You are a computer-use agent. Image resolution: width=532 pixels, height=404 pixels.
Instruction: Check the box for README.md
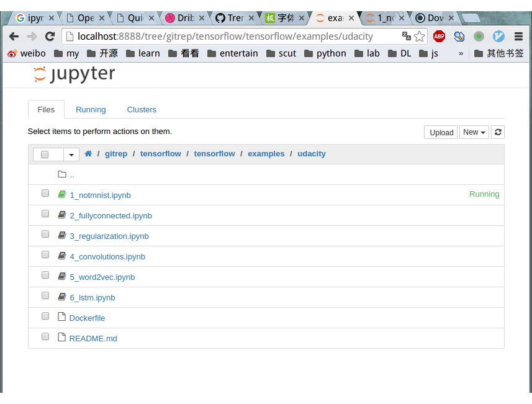[45, 336]
